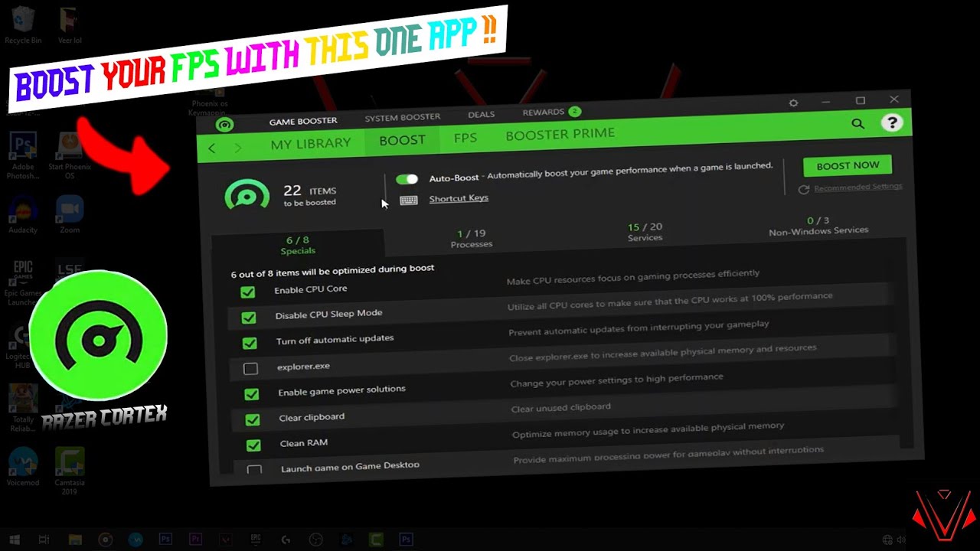Open the Veer lol desktop shortcut
The height and width of the screenshot is (551, 980).
69,25
